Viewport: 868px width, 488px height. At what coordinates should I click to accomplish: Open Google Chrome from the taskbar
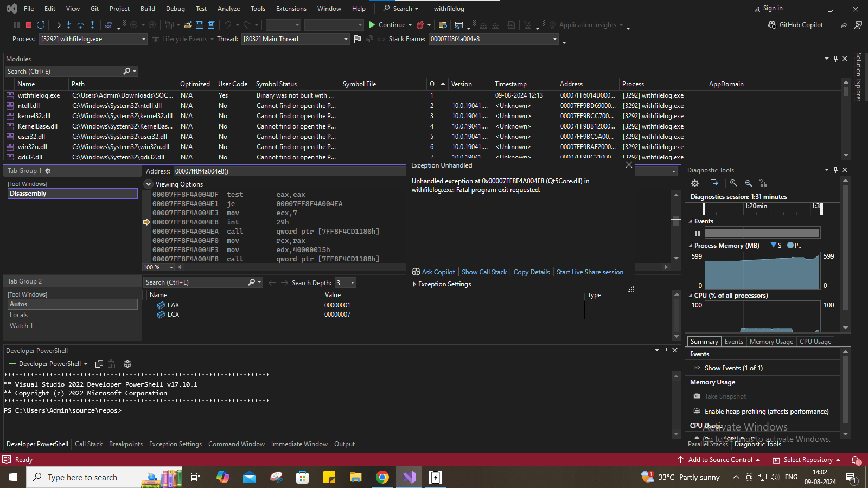tap(382, 477)
